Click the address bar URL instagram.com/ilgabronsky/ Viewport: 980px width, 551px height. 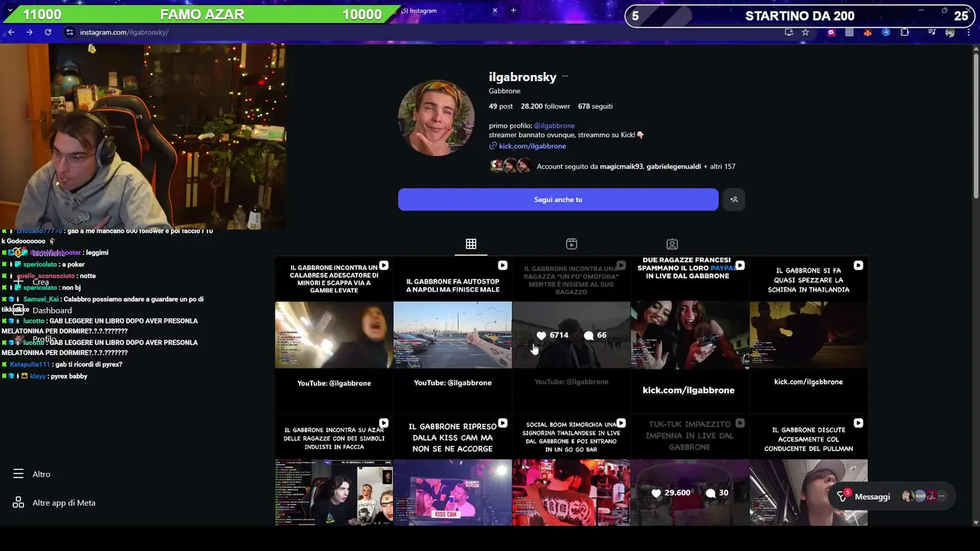[x=124, y=32]
